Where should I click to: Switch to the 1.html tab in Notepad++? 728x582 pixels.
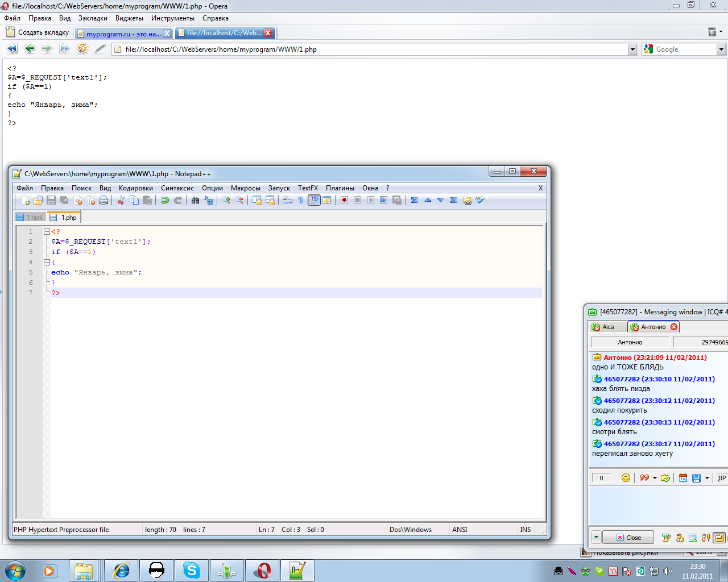point(30,218)
